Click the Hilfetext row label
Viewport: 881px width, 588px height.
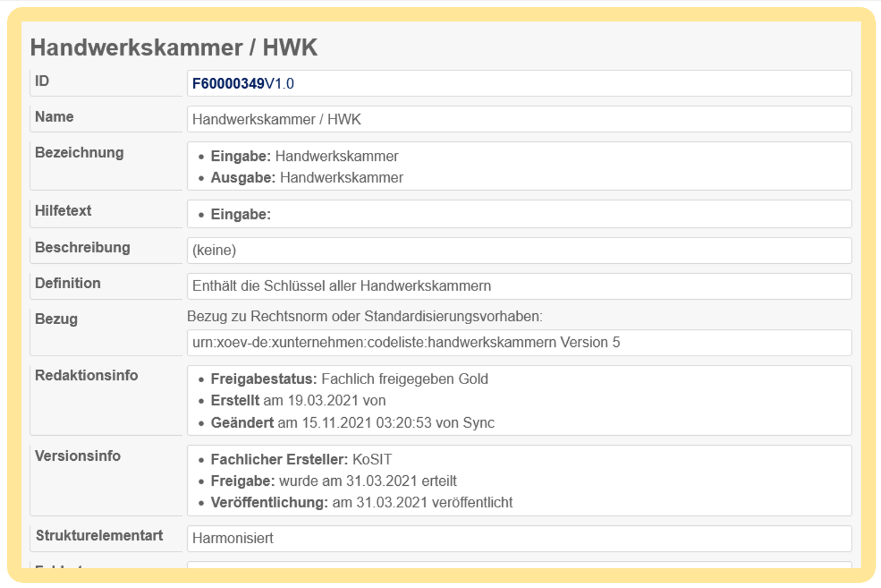[x=63, y=211]
